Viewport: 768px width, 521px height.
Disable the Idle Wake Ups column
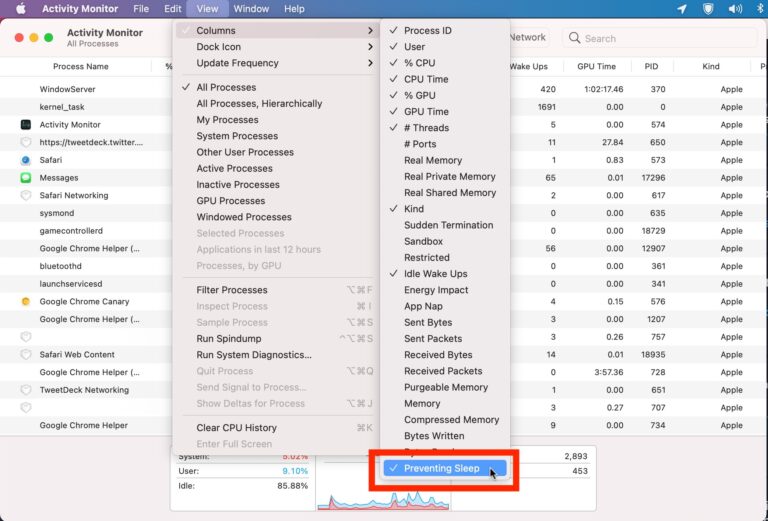coord(435,274)
